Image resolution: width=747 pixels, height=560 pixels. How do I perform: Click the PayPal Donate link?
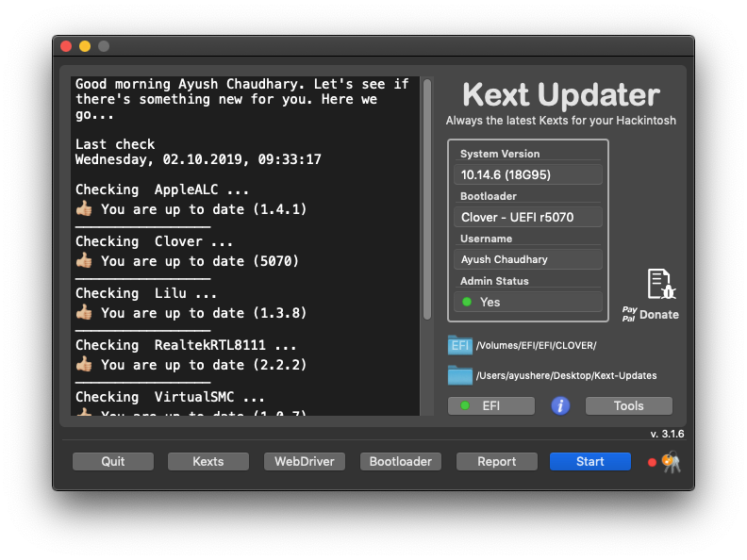click(650, 314)
